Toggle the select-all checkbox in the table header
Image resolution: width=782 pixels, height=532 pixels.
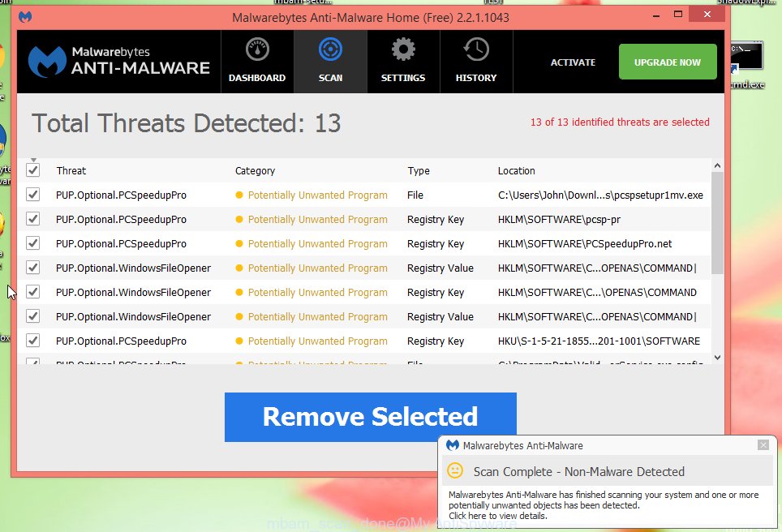(33, 170)
